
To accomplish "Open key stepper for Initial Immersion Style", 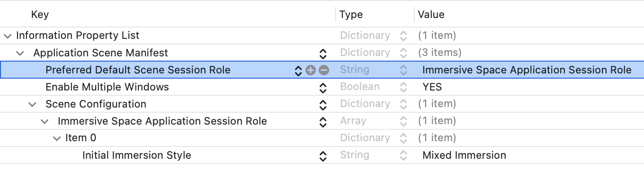I will [x=323, y=155].
